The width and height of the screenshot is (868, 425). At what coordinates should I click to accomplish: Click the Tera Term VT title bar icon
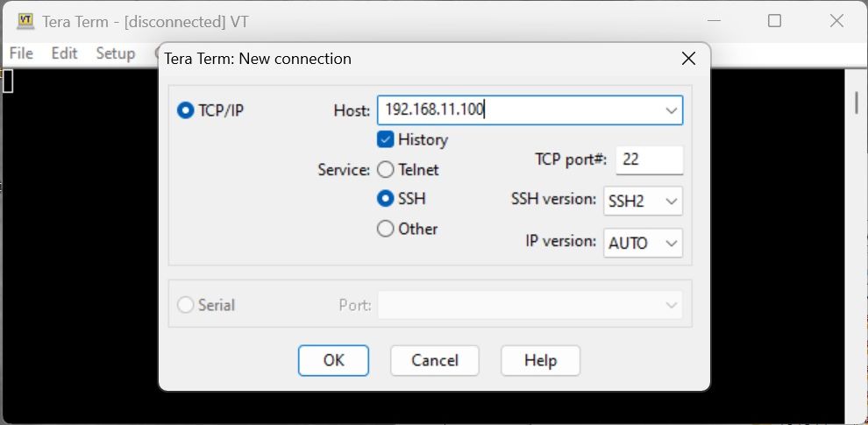pos(25,22)
